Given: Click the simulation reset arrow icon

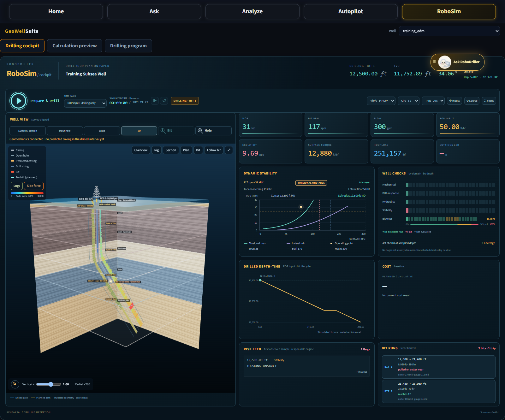Looking at the screenshot, I should click(164, 101).
